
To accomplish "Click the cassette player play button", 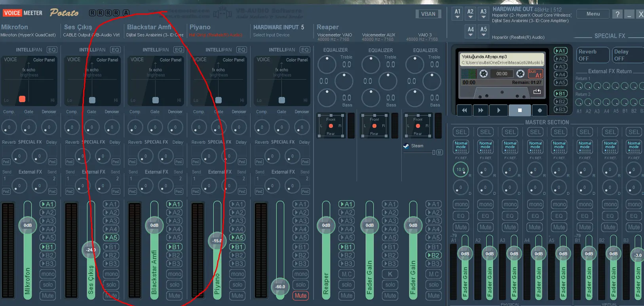I will (498, 110).
